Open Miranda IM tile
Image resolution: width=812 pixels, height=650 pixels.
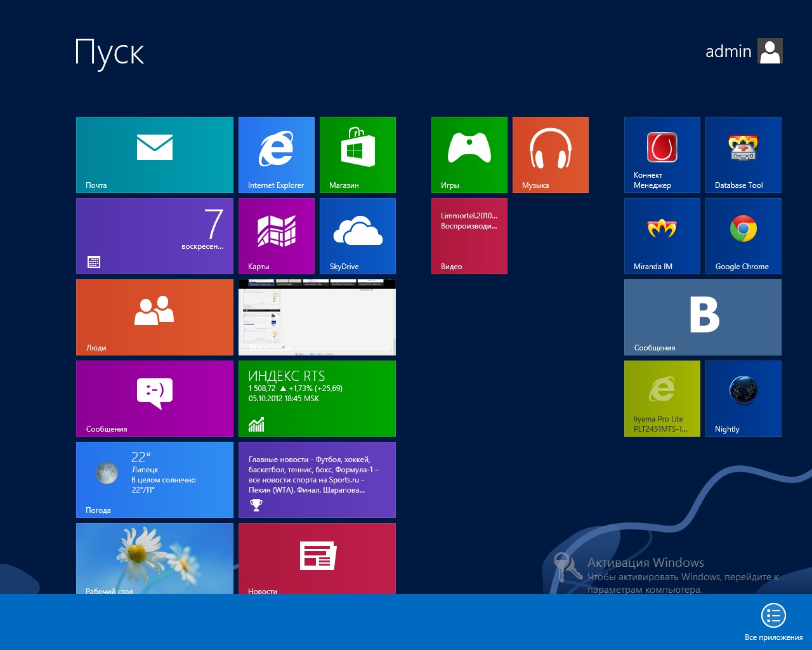point(662,235)
